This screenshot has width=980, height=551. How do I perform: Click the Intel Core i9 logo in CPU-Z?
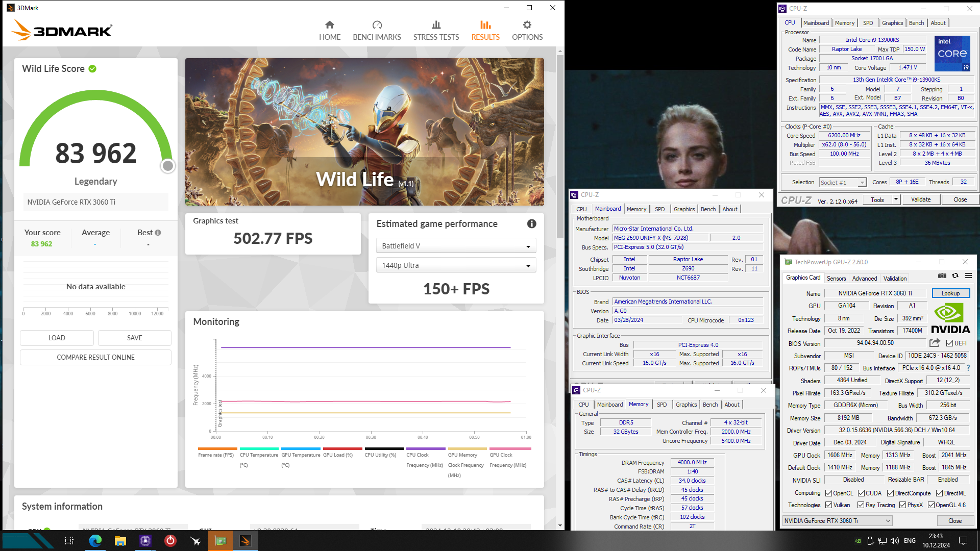click(952, 54)
